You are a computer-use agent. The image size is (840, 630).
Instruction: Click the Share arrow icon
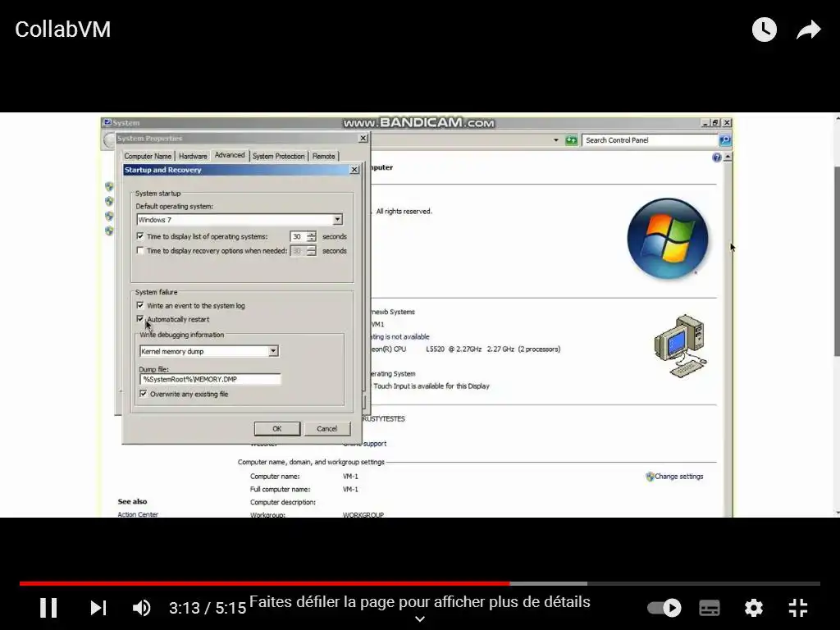[808, 30]
